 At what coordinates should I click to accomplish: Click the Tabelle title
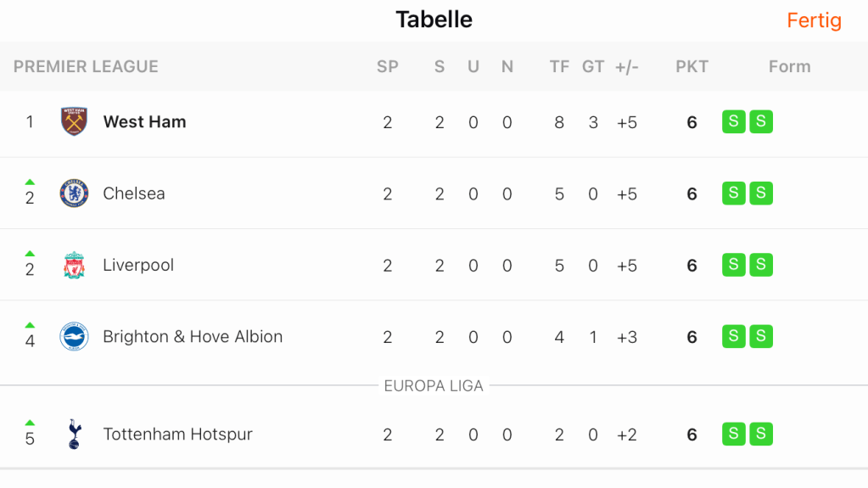(x=434, y=20)
